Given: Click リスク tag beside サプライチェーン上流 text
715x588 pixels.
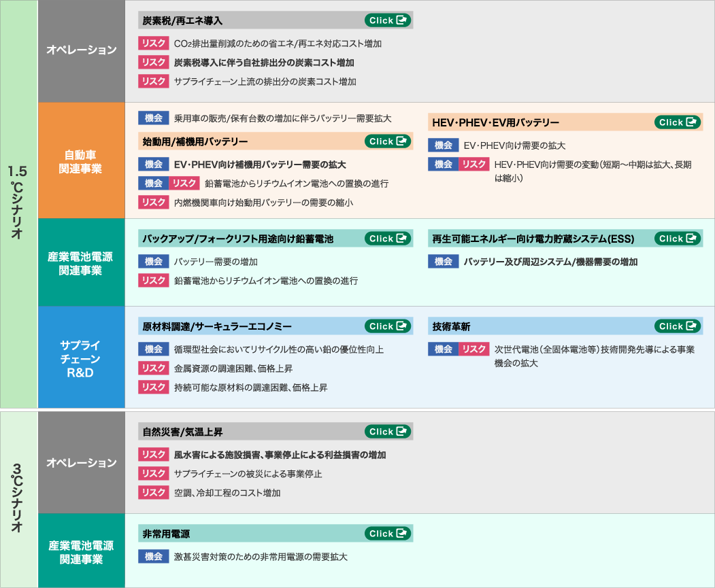Looking at the screenshot, I should pos(154,82).
